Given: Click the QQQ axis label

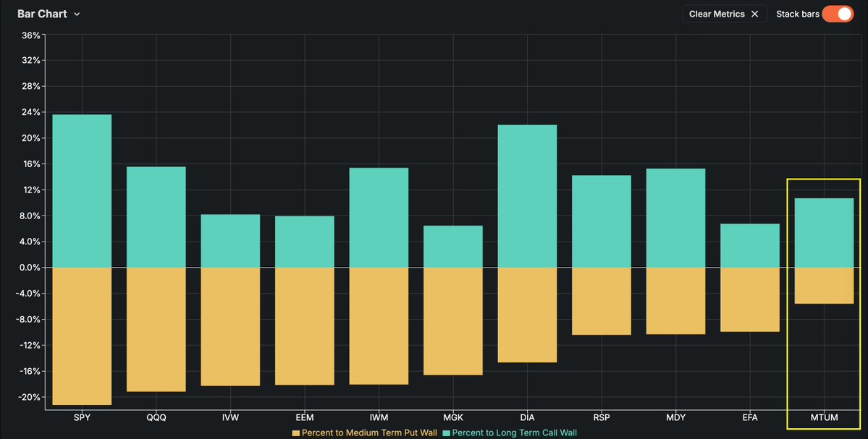Looking at the screenshot, I should pos(156,418).
